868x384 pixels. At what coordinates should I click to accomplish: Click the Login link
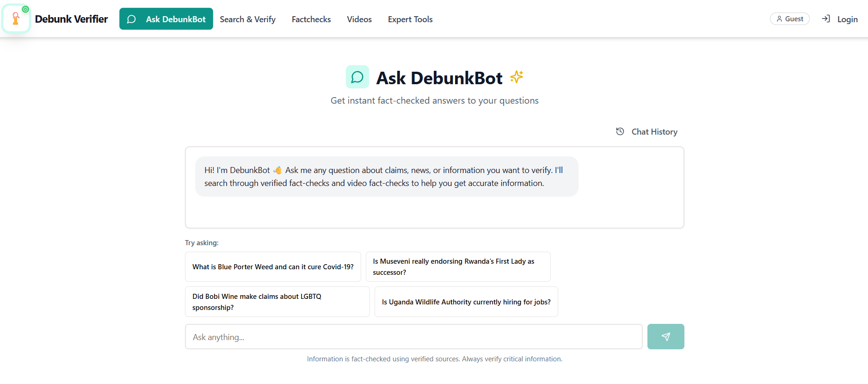[847, 19]
